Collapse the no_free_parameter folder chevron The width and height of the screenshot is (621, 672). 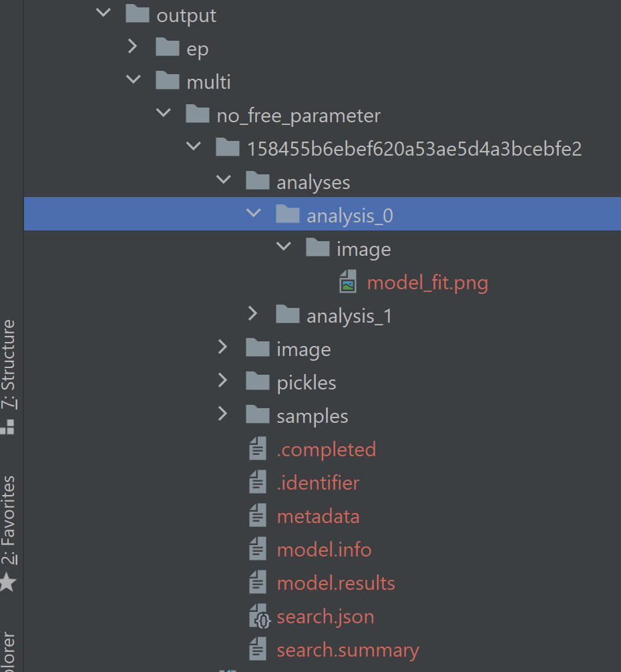tap(164, 113)
